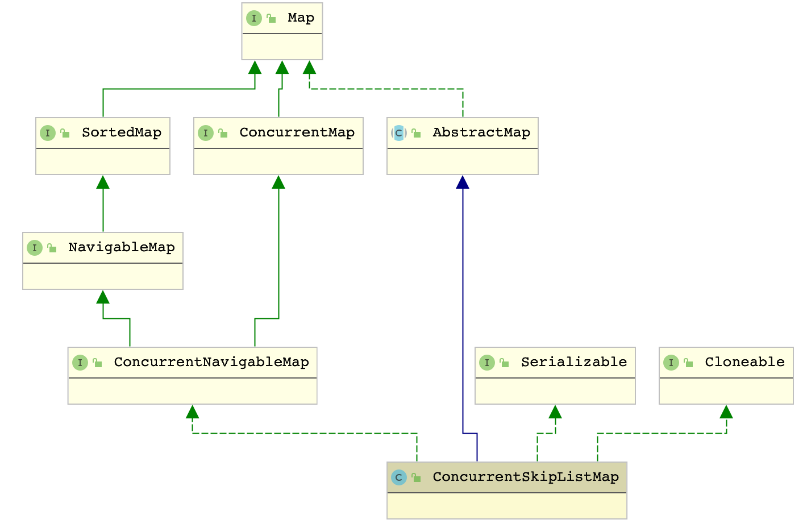This screenshot has width=807, height=532.
Task: Click the members compartment of Serializable
Action: pos(555,391)
